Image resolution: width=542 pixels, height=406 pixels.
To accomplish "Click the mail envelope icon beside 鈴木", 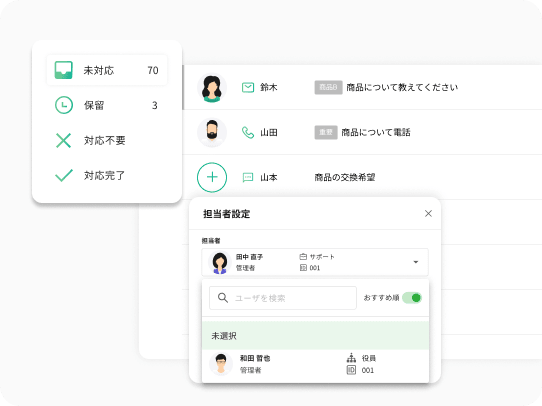I will click(x=248, y=87).
